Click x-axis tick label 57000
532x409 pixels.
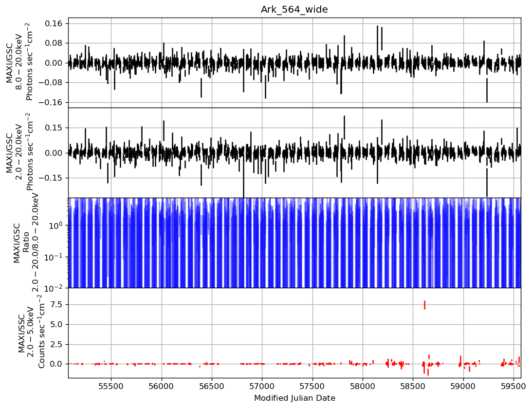[x=262, y=387]
